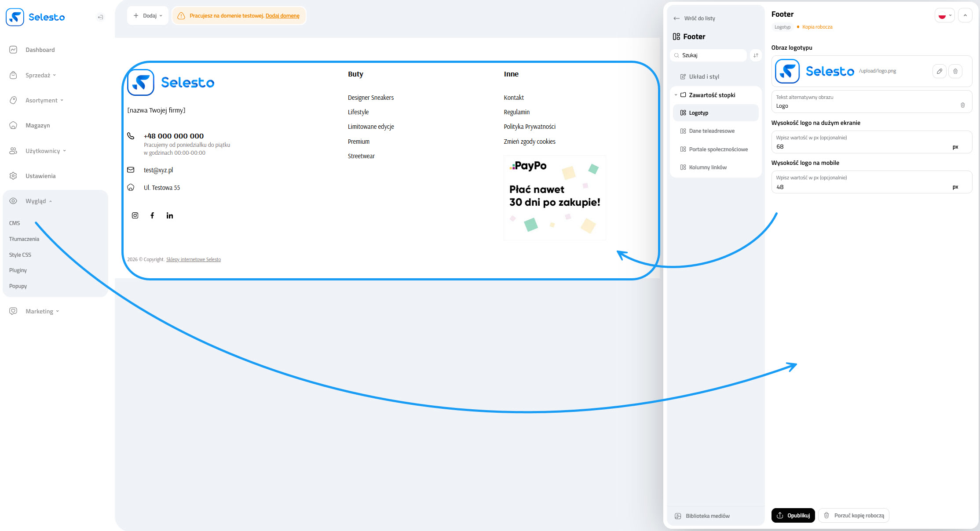The height and width of the screenshot is (531, 980).
Task: Clear the alternative text with its trash icon
Action: click(962, 105)
